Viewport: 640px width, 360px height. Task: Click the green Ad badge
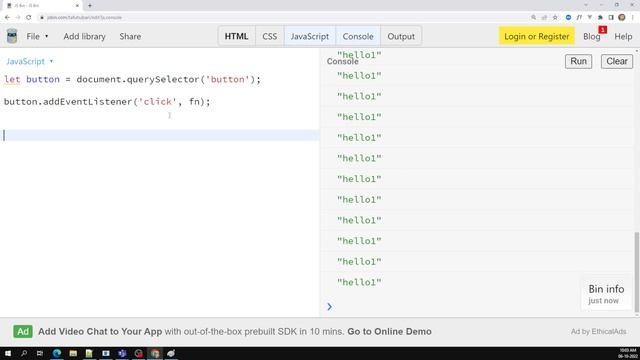click(x=23, y=331)
